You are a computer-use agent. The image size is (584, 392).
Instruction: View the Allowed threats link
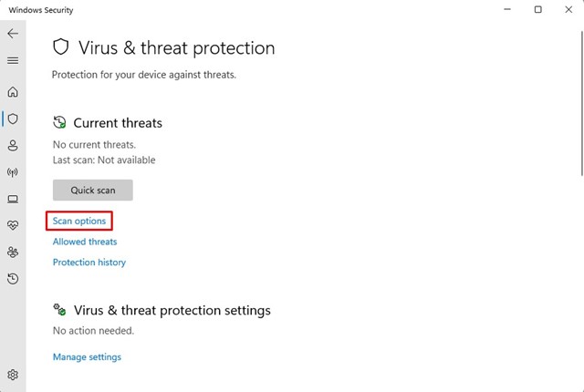click(85, 242)
